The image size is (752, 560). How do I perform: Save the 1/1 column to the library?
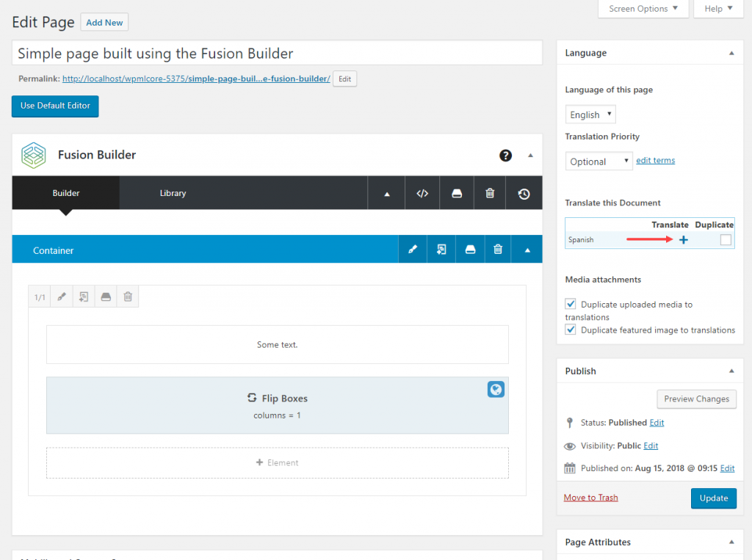point(106,297)
